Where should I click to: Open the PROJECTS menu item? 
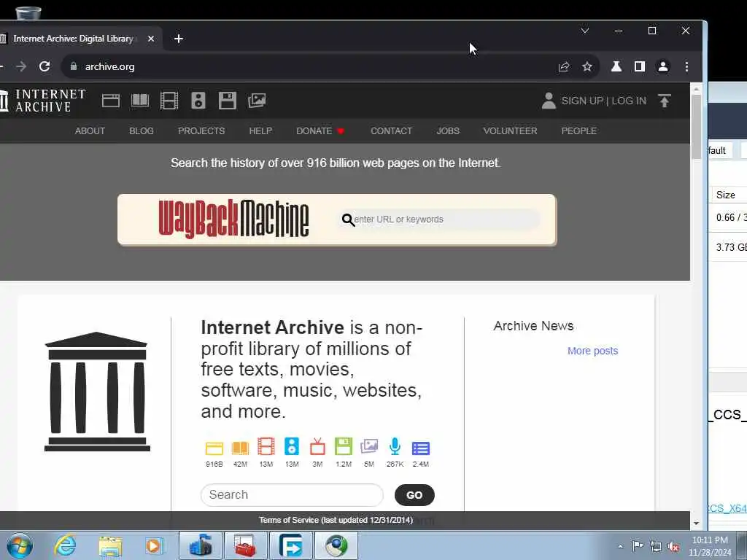coord(201,131)
